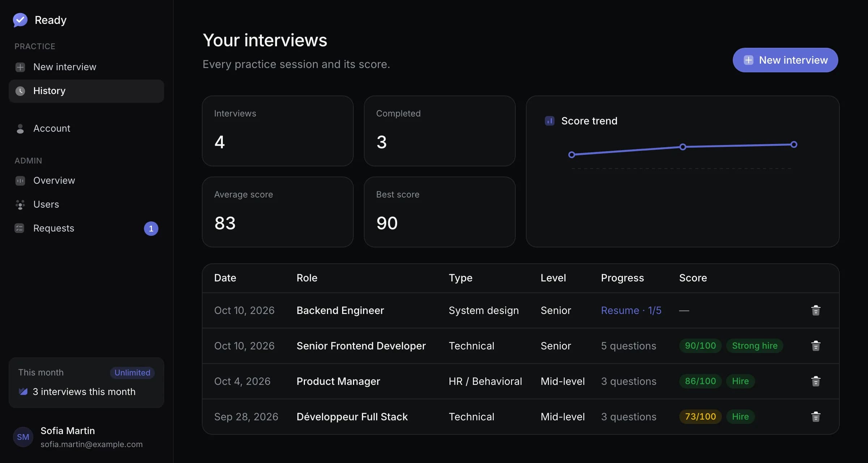This screenshot has height=463, width=868.
Task: Click the Score trend bar chart icon
Action: click(549, 121)
